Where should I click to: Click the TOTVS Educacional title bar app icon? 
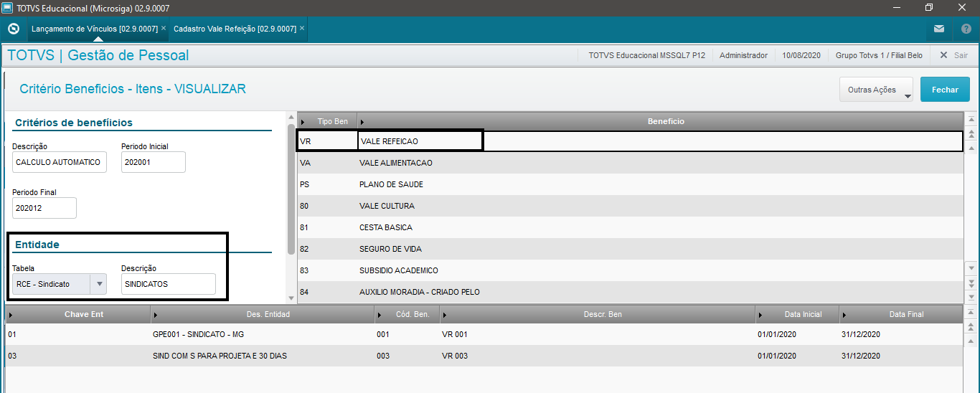coord(8,7)
